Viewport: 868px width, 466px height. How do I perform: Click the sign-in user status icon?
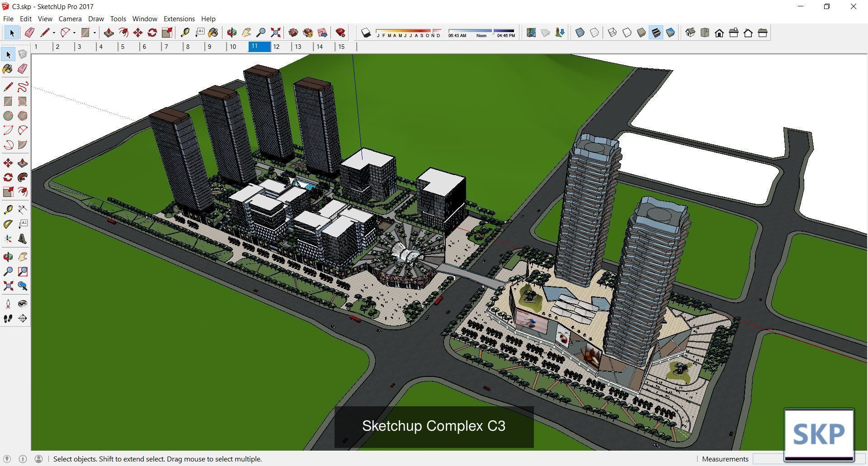pos(39,459)
